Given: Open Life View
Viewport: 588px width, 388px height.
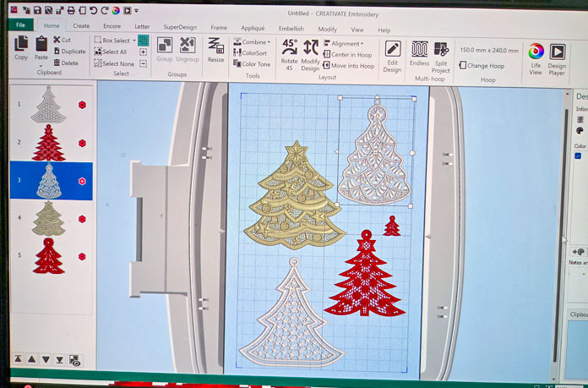Looking at the screenshot, I should tap(536, 59).
